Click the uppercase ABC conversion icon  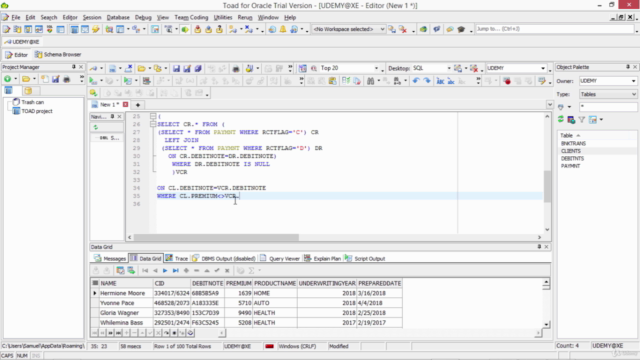(440, 81)
